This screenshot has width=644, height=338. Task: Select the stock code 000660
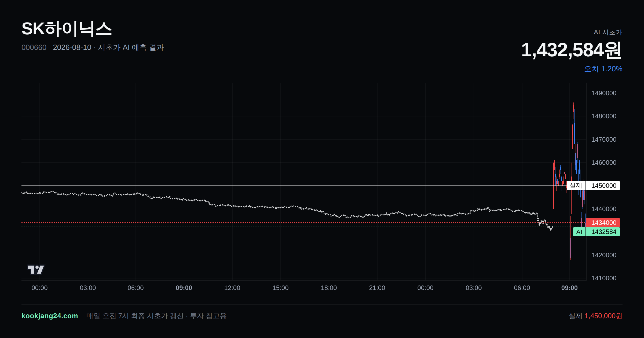34,47
